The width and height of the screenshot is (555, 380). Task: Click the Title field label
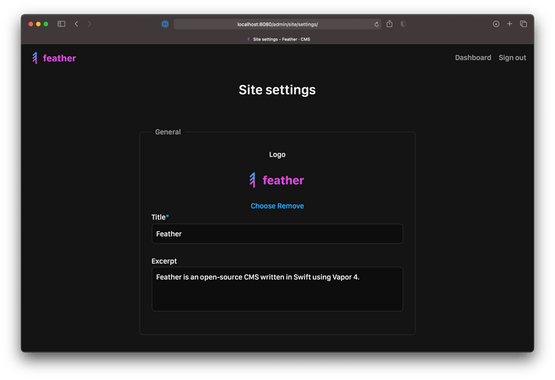tap(160, 217)
